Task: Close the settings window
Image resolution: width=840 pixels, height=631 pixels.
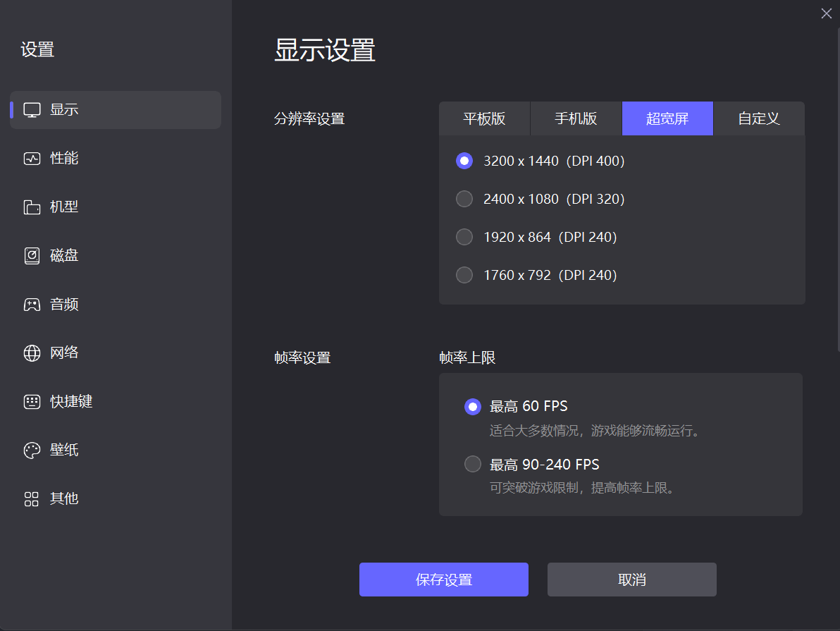Action: pyautogui.click(x=827, y=13)
